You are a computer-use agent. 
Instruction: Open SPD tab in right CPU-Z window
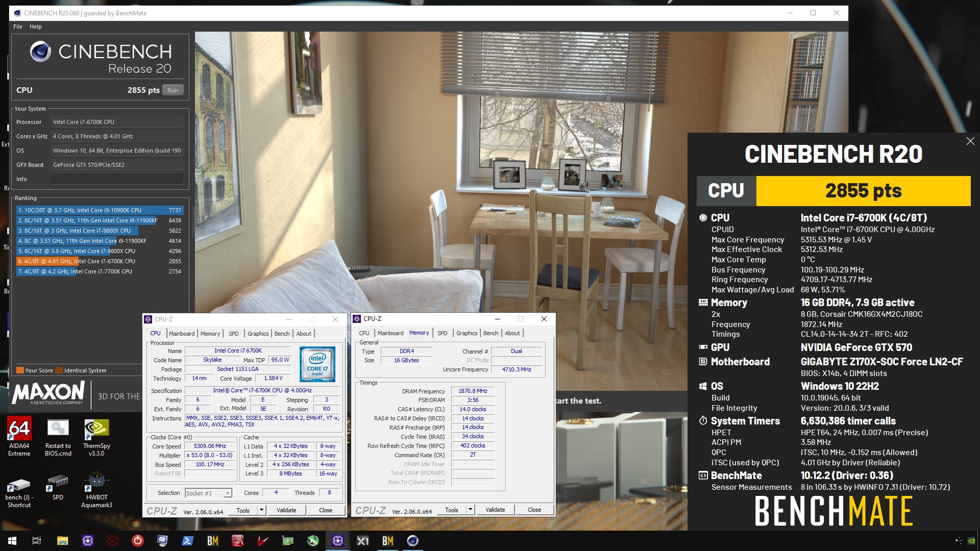pyautogui.click(x=443, y=333)
